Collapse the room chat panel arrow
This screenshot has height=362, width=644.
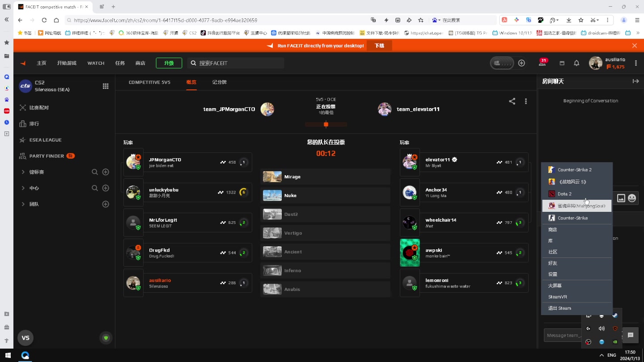tap(636, 81)
